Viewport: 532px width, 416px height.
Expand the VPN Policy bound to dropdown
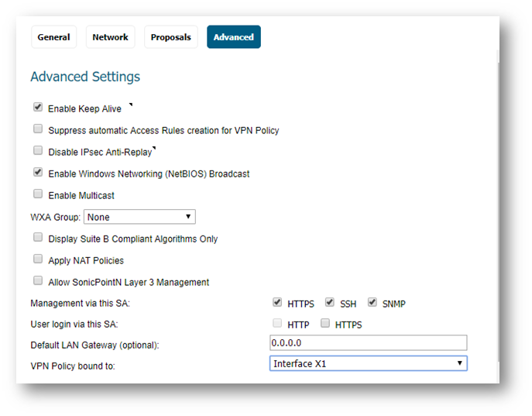369,363
